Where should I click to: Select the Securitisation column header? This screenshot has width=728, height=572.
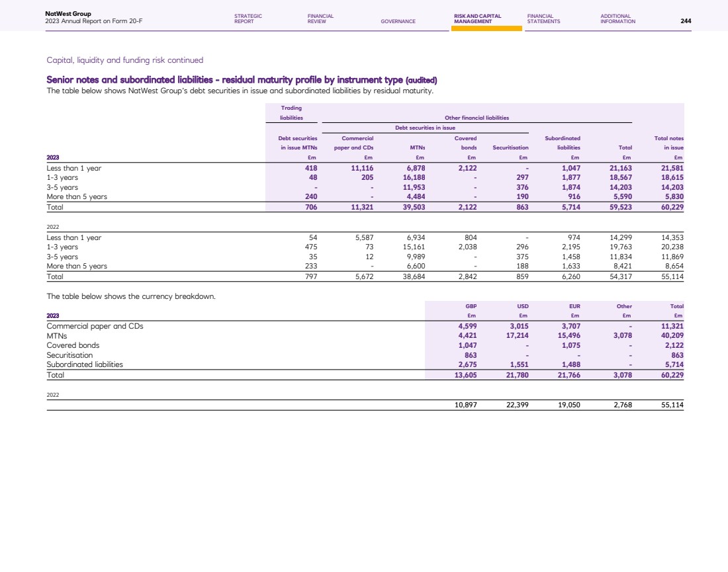[510, 148]
